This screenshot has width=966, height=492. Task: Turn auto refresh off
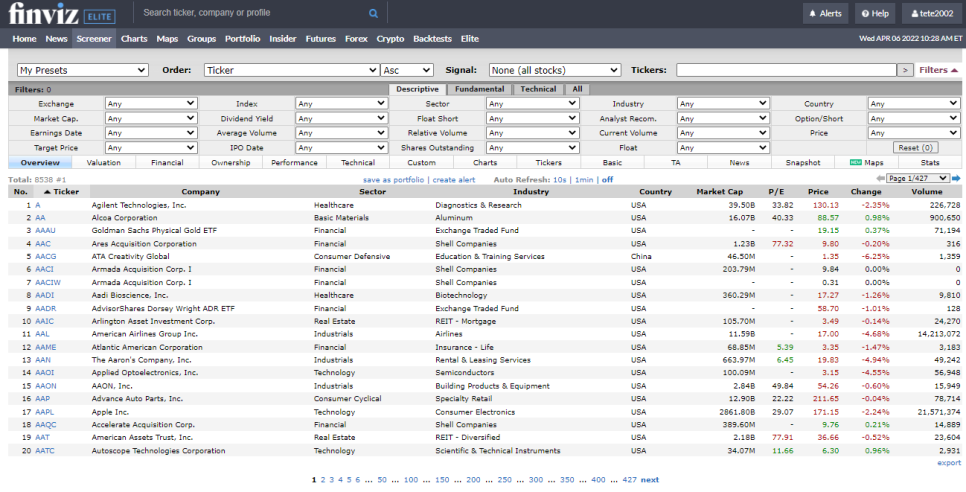tap(607, 180)
